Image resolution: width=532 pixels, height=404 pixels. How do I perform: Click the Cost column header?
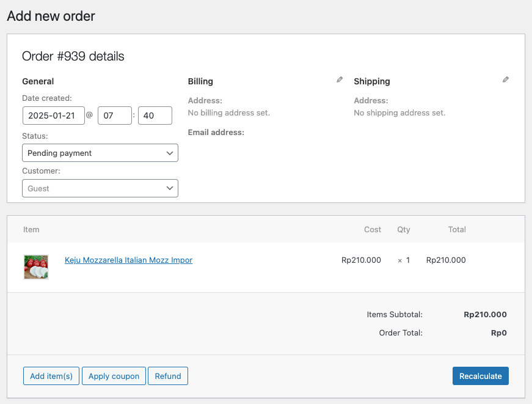tap(373, 230)
